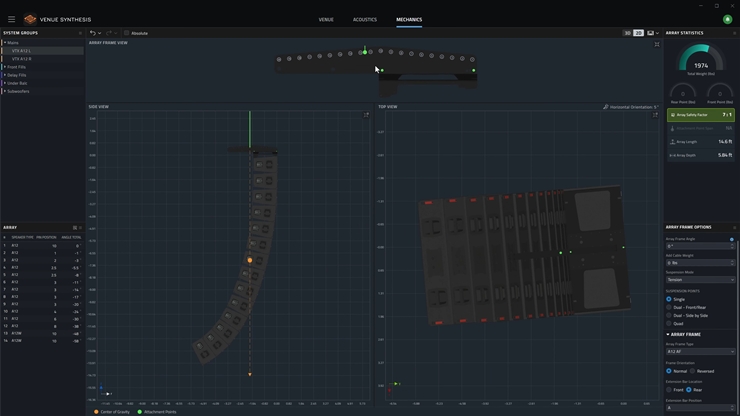Switch to 3D view mode
This screenshot has width=740, height=416.
click(x=628, y=33)
